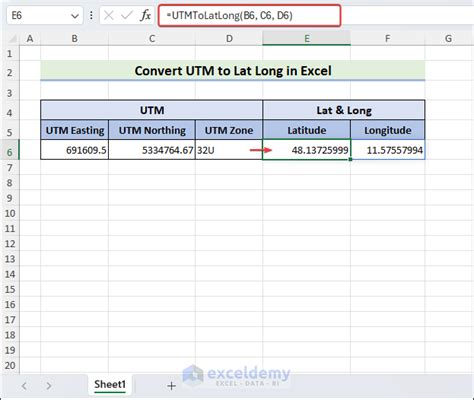Select cell with value 691609.5

click(75, 150)
